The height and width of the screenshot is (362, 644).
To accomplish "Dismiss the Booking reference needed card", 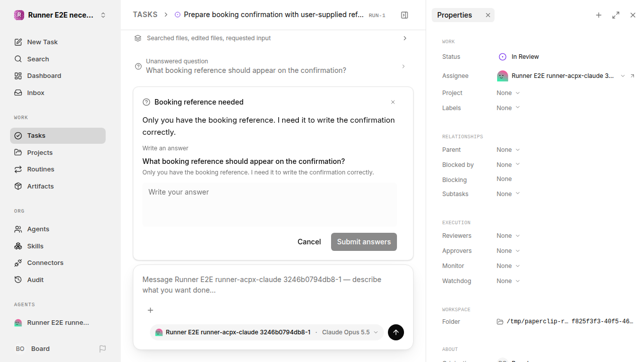I will point(393,102).
